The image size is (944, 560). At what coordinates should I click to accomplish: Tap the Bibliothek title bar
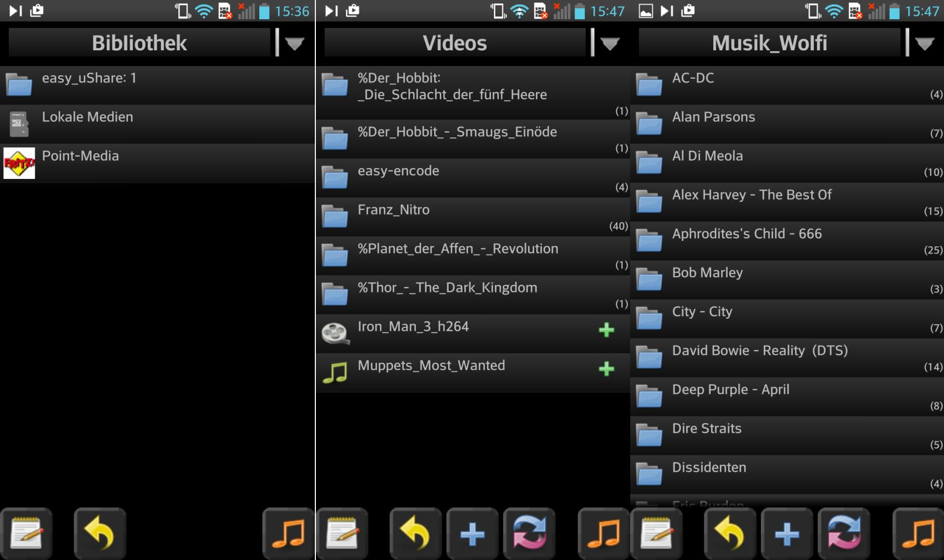coord(140,43)
